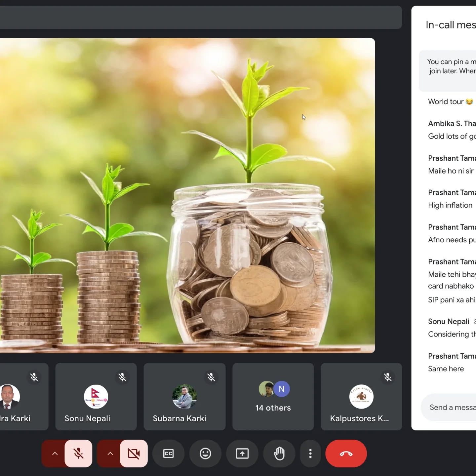Click the Kalpustores logo avatar
This screenshot has width=476, height=476.
[x=361, y=397]
